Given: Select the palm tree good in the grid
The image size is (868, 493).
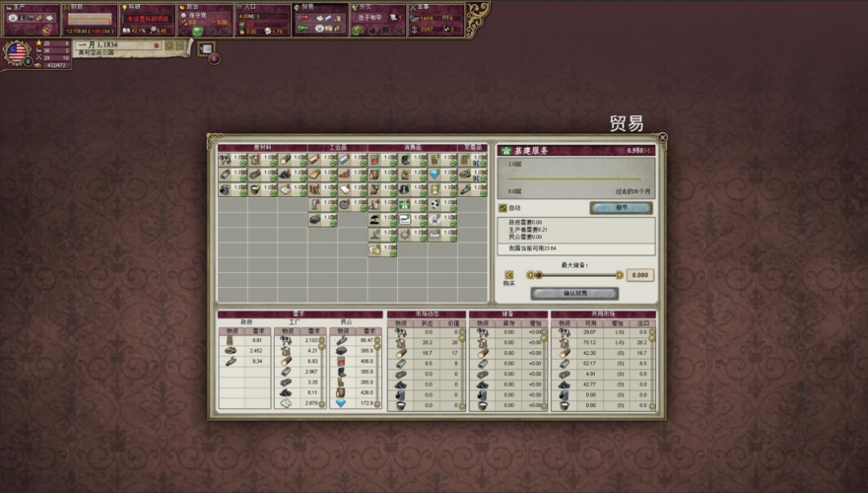Looking at the screenshot, I should point(382,220).
